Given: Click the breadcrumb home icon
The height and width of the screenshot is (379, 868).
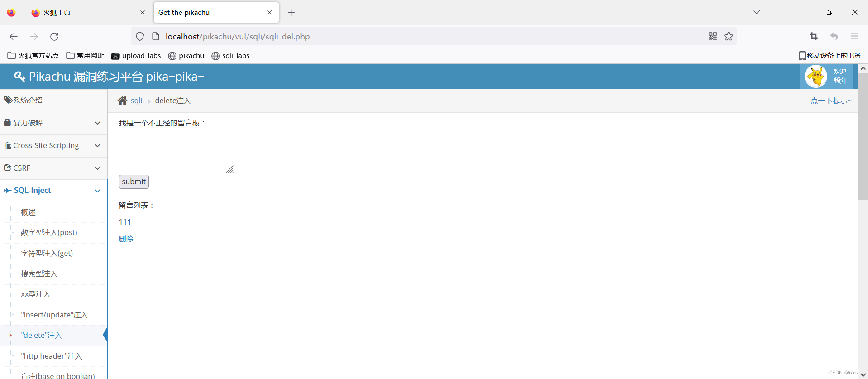Looking at the screenshot, I should click(x=122, y=101).
